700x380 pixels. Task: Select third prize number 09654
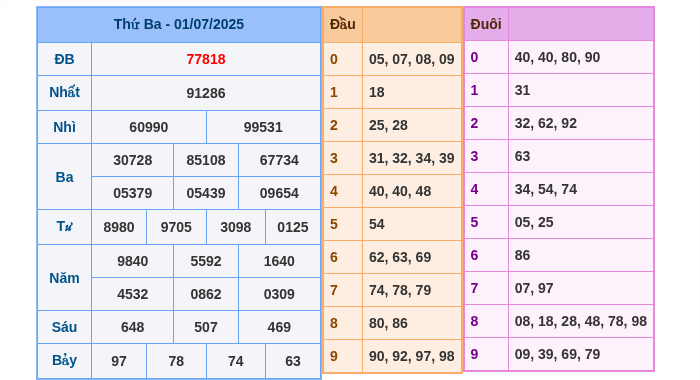[279, 193]
